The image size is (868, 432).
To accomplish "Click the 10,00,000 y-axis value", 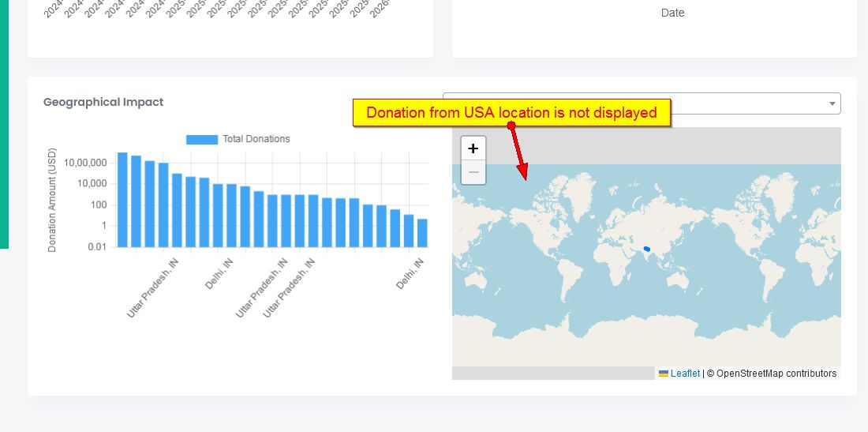I will 85,163.
